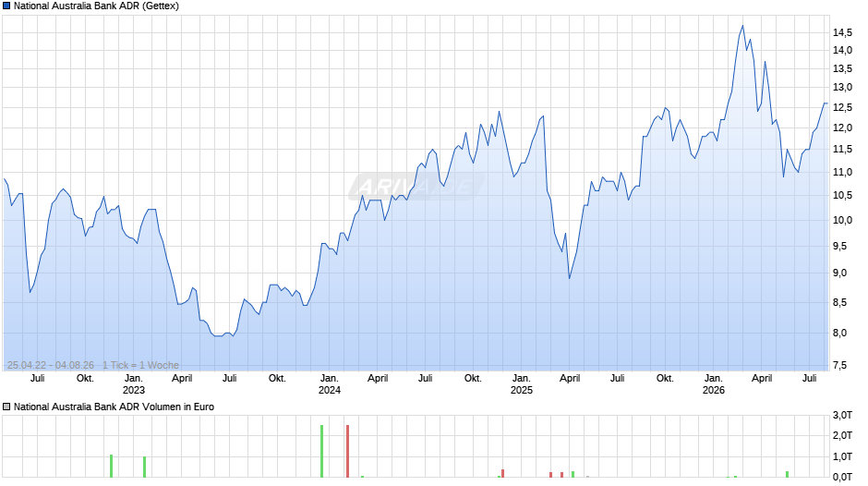This screenshot has height=486, width=868.
Task: Click the '7,5' price axis label
Action: click(x=839, y=365)
